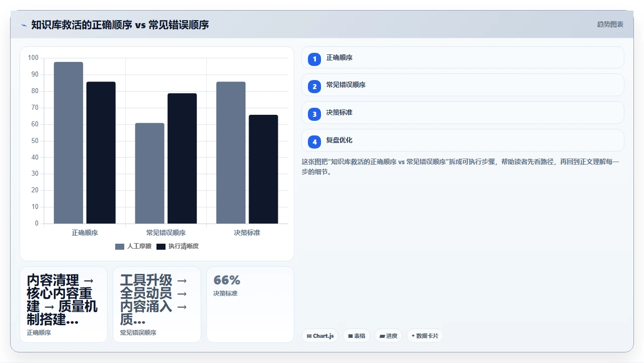Click the sparkle icon in 数据卡片 tag

click(413, 336)
